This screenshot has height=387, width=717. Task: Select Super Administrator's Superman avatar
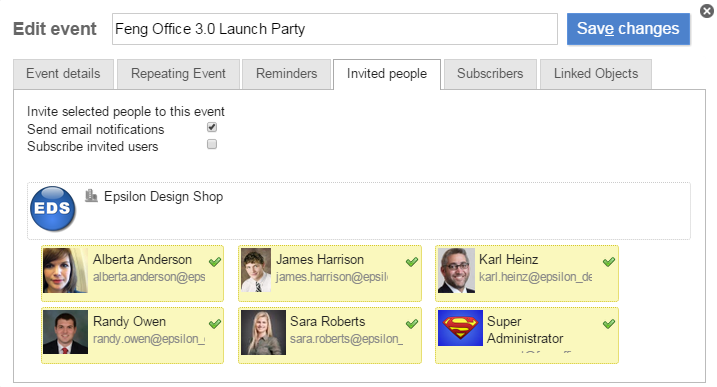pos(460,328)
